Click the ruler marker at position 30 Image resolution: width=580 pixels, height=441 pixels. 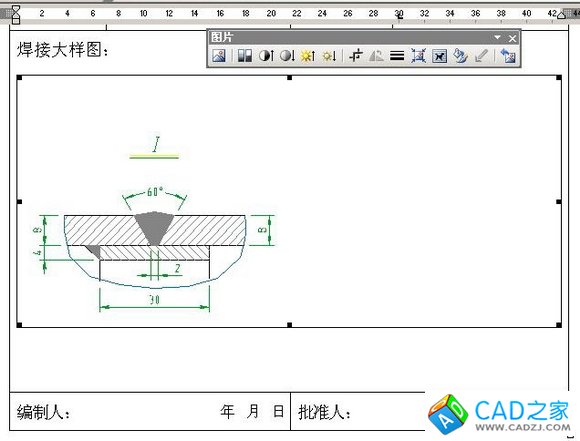click(x=399, y=14)
